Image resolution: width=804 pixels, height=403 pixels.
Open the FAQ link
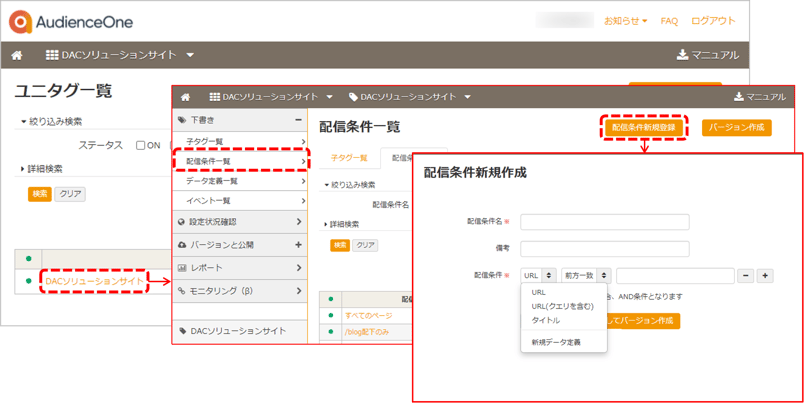coord(669,21)
